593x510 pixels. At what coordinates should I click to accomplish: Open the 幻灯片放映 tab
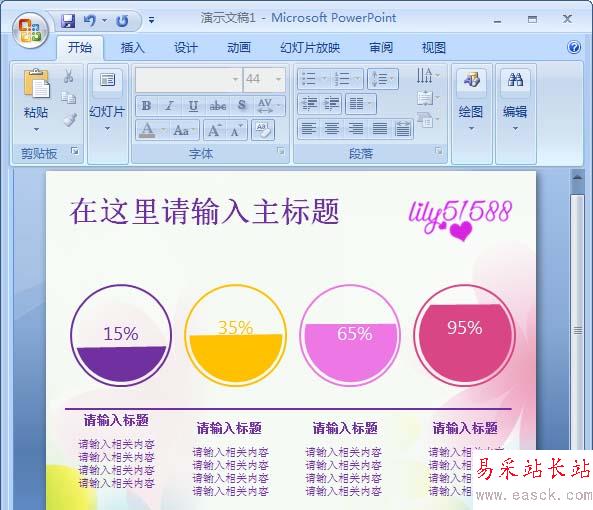point(310,48)
